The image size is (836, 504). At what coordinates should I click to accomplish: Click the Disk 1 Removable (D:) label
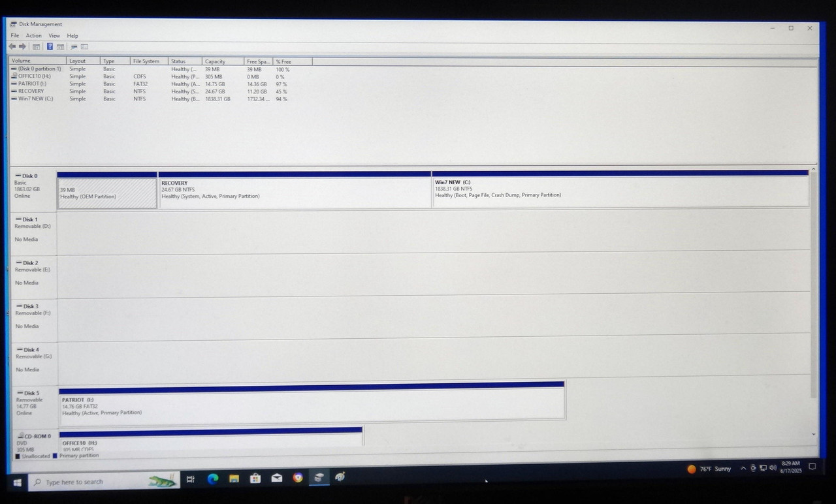tap(34, 229)
